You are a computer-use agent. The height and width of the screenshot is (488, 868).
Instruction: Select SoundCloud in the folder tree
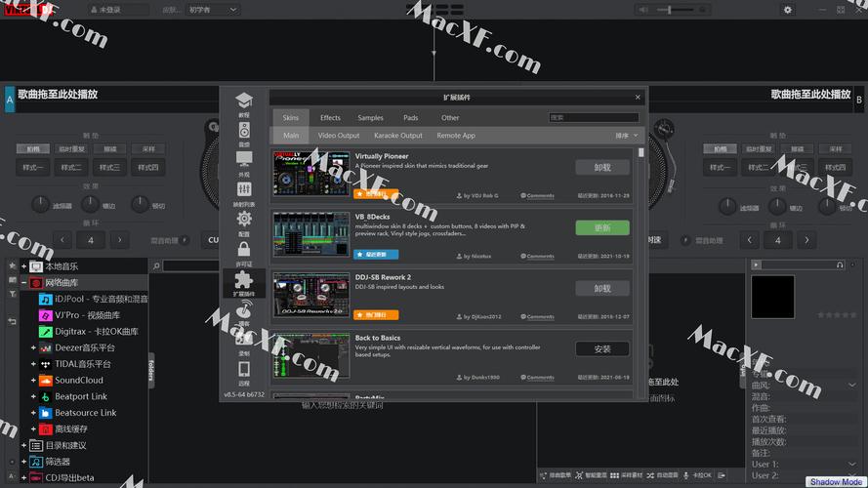click(x=79, y=380)
